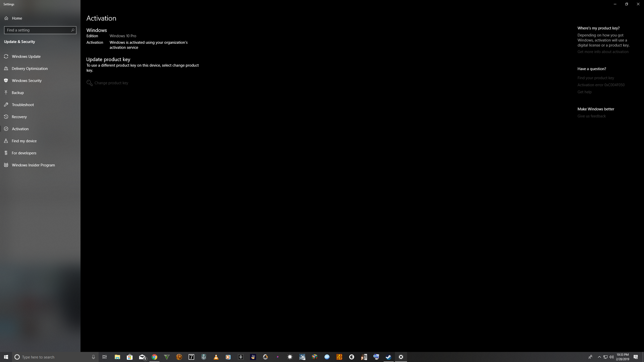This screenshot has height=362, width=644.
Task: Click Give us feedback link
Action: 592,116
